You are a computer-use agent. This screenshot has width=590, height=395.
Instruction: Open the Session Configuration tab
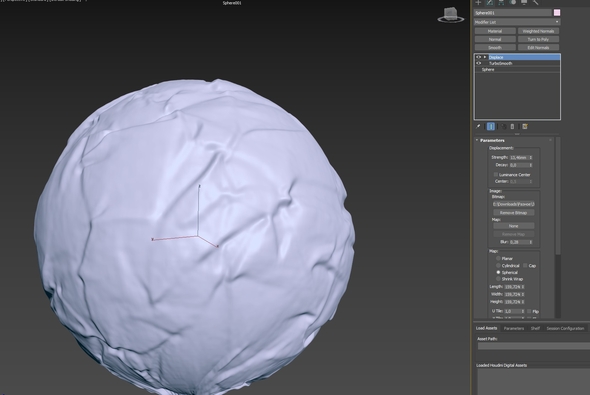click(x=565, y=328)
